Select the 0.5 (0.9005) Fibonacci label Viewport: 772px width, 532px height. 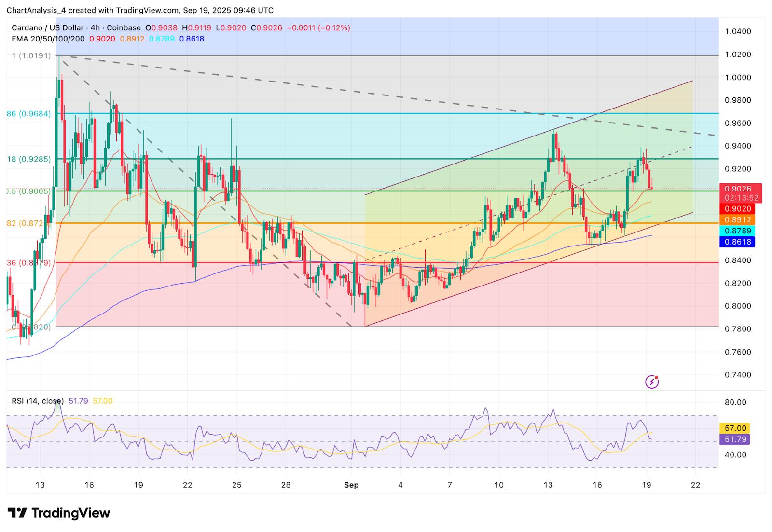pos(28,191)
